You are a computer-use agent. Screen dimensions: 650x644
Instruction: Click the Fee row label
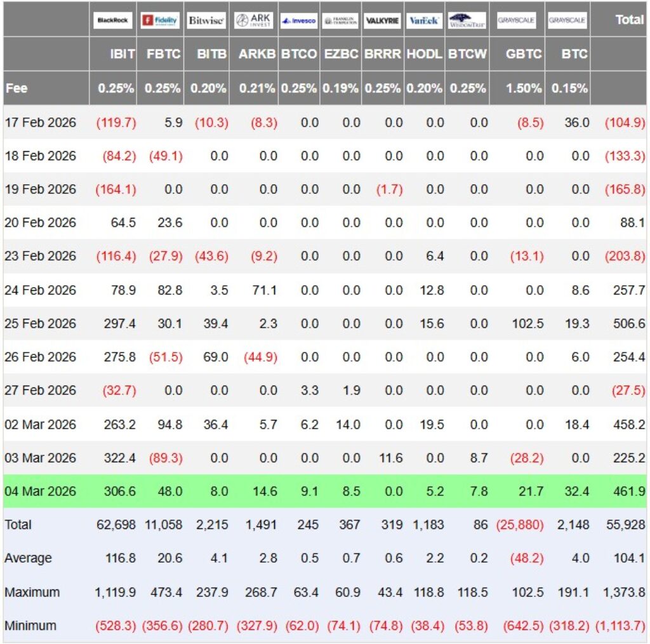tap(17, 88)
